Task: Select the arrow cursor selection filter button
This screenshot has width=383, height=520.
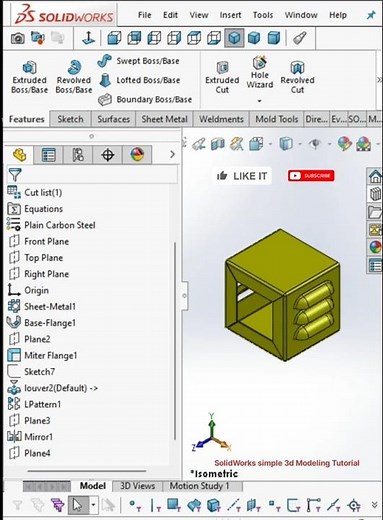Action: click(x=78, y=505)
